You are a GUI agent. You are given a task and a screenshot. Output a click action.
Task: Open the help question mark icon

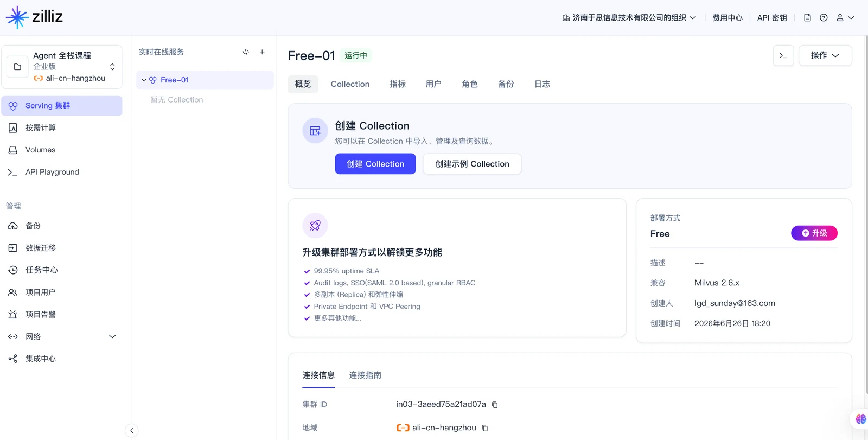tap(824, 18)
